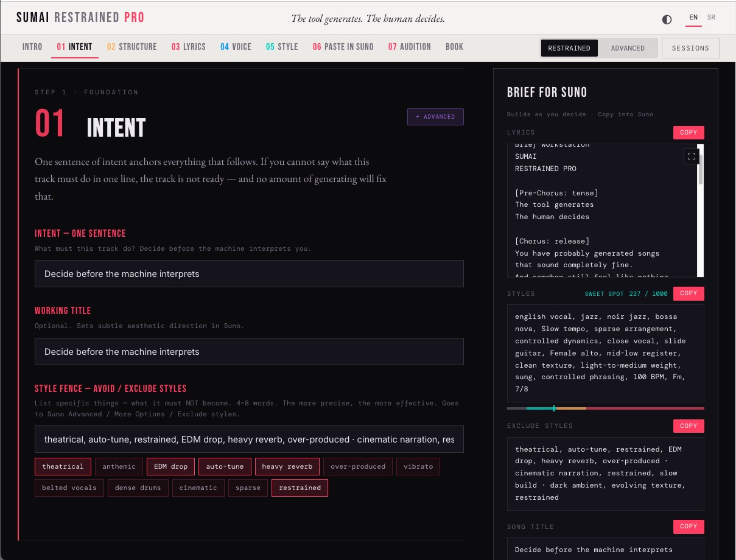The width and height of the screenshot is (736, 560).
Task: Copy the Styles section
Action: 689,293
